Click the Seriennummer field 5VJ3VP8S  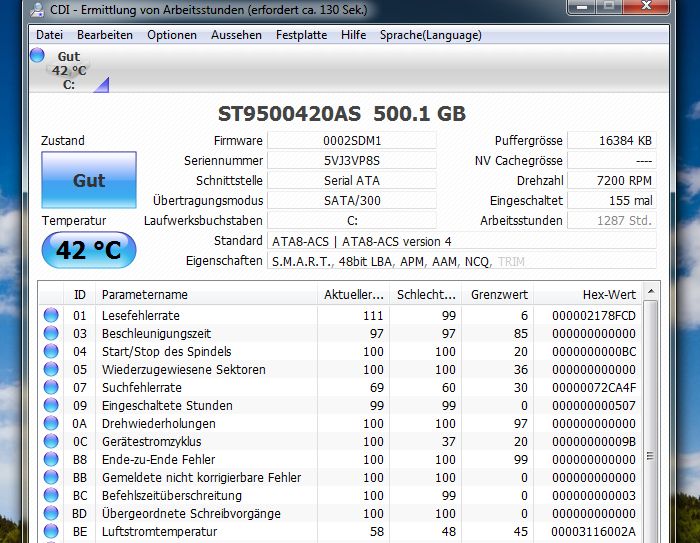coord(352,161)
